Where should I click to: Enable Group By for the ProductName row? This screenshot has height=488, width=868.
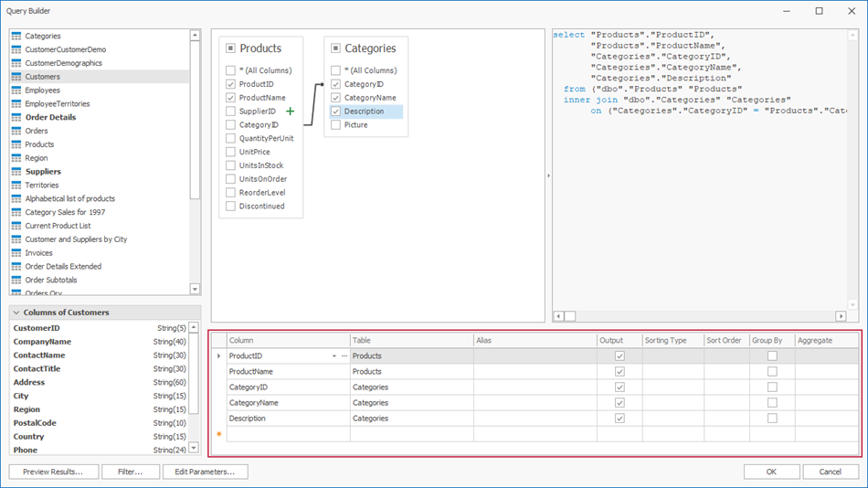point(772,372)
